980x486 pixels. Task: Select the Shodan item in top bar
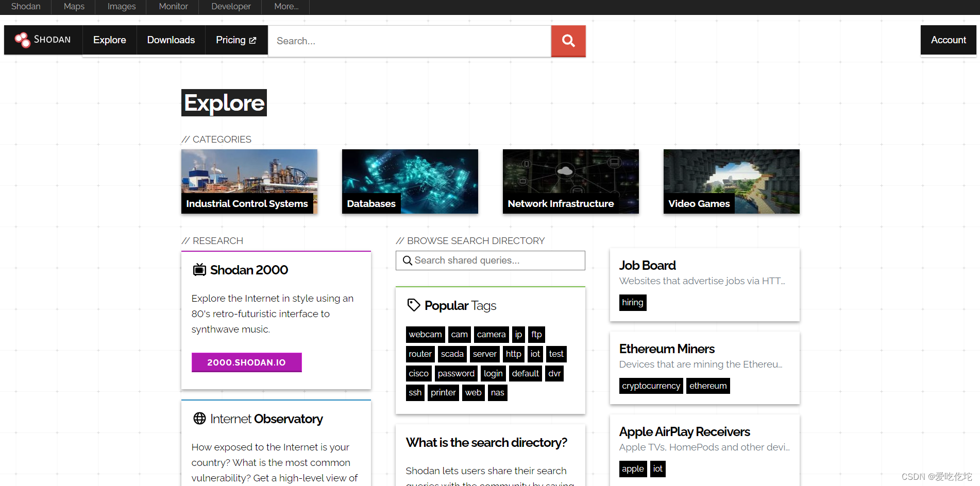[x=26, y=7]
